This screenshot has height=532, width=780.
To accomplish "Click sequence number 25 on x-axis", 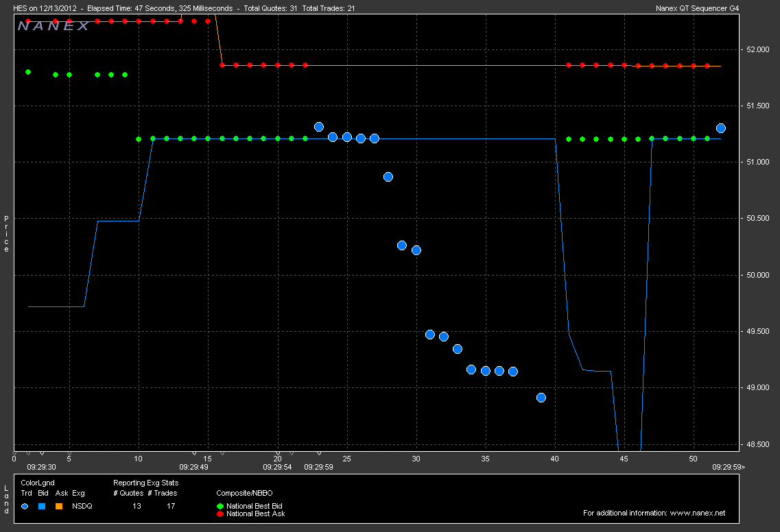I will click(346, 459).
